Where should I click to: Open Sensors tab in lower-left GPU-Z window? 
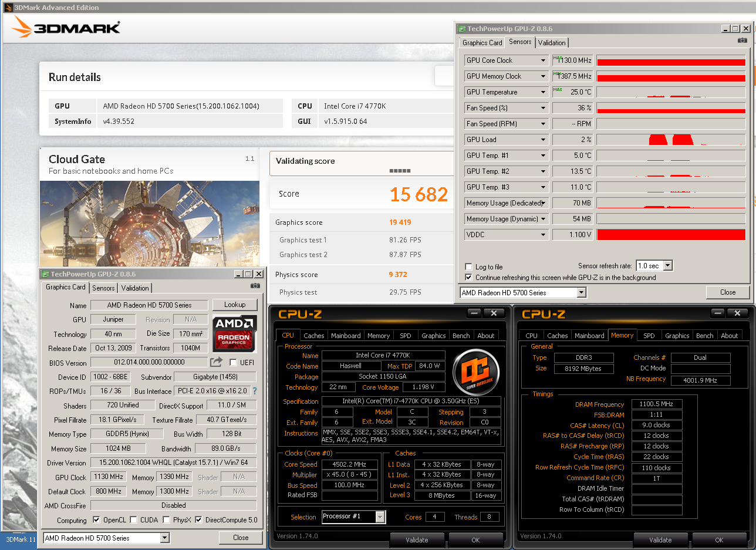point(103,288)
